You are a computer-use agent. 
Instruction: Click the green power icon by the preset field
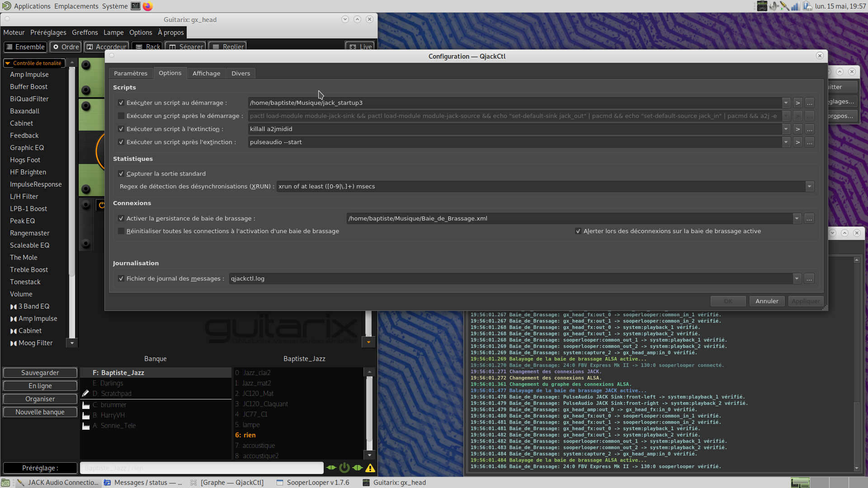point(344,468)
